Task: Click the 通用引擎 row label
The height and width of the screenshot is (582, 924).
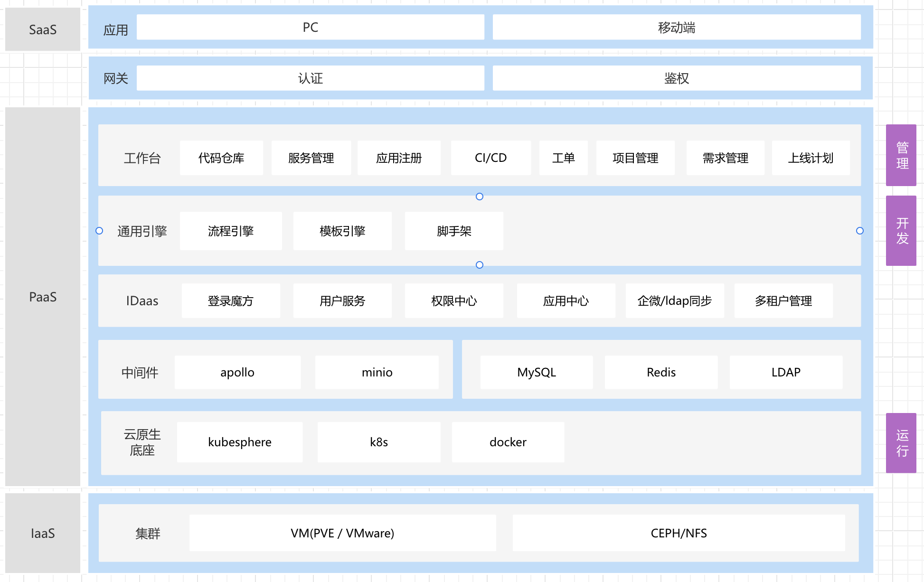Action: 142,231
